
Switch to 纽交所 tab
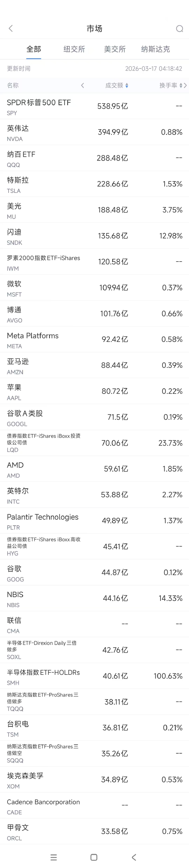(x=74, y=49)
